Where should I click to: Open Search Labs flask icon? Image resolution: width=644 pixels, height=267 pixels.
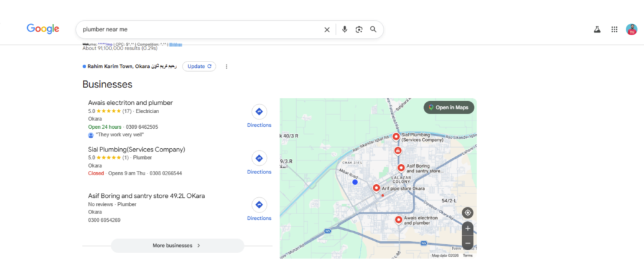(x=597, y=30)
